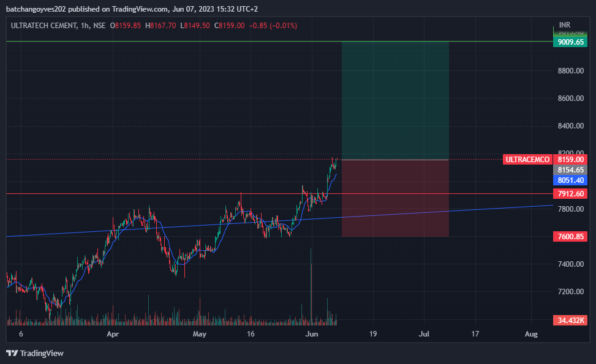Click the ULTRACEMCO symbol price tag
Viewport: 596px width, 364px height.
[527, 160]
